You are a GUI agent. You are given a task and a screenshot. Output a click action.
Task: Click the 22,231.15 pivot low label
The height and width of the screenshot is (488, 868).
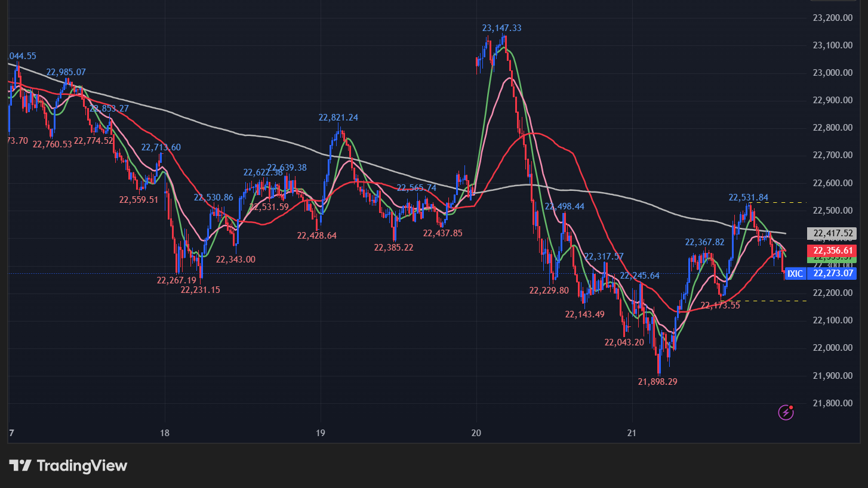pos(200,290)
